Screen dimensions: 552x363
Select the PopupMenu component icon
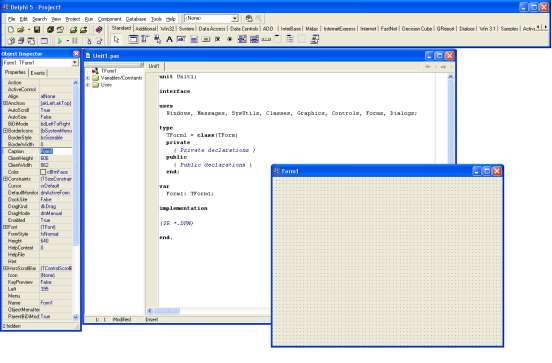[x=157, y=39]
